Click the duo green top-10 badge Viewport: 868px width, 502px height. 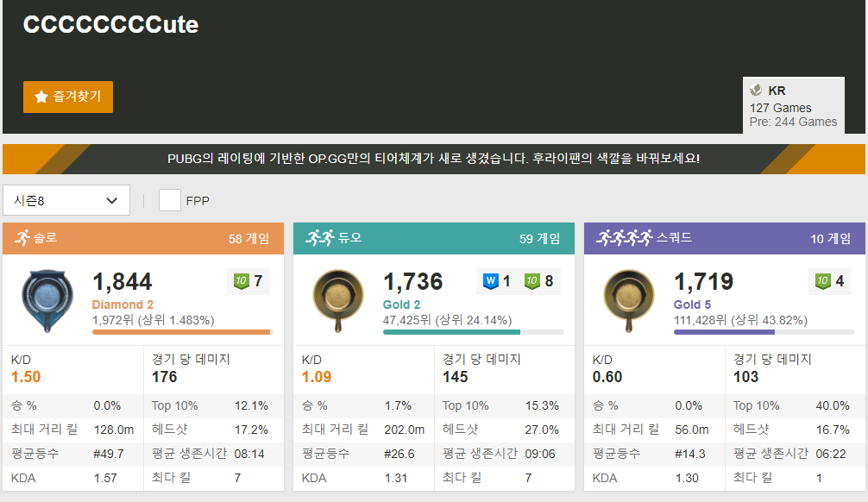pyautogui.click(x=532, y=281)
